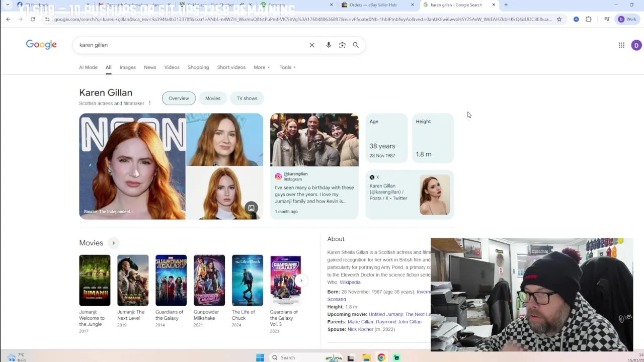Bookmark this page with the star icon
This screenshot has height=362, width=644.
click(559, 19)
